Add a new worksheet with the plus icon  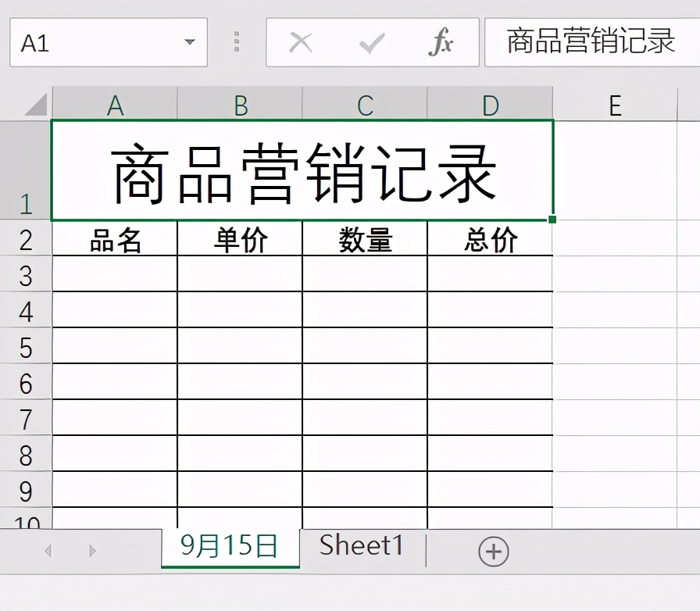(494, 551)
